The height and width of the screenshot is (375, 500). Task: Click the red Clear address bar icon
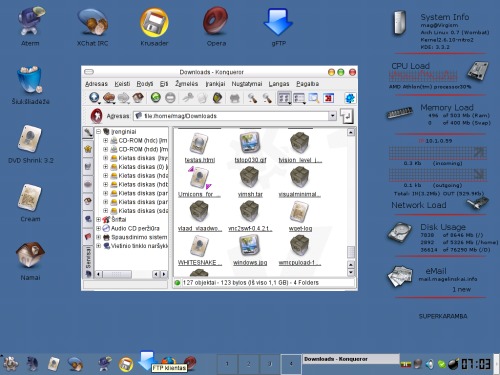[x=96, y=116]
